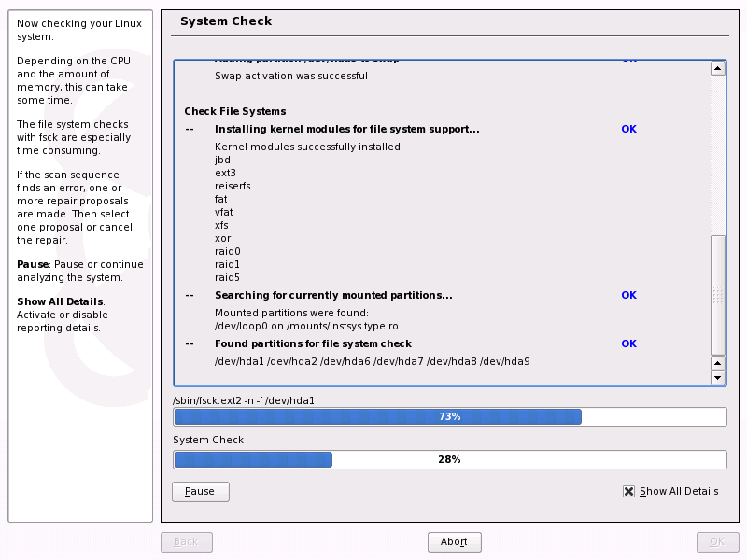
Task: Click the /dev/loop0 mounted partition line
Action: click(306, 326)
